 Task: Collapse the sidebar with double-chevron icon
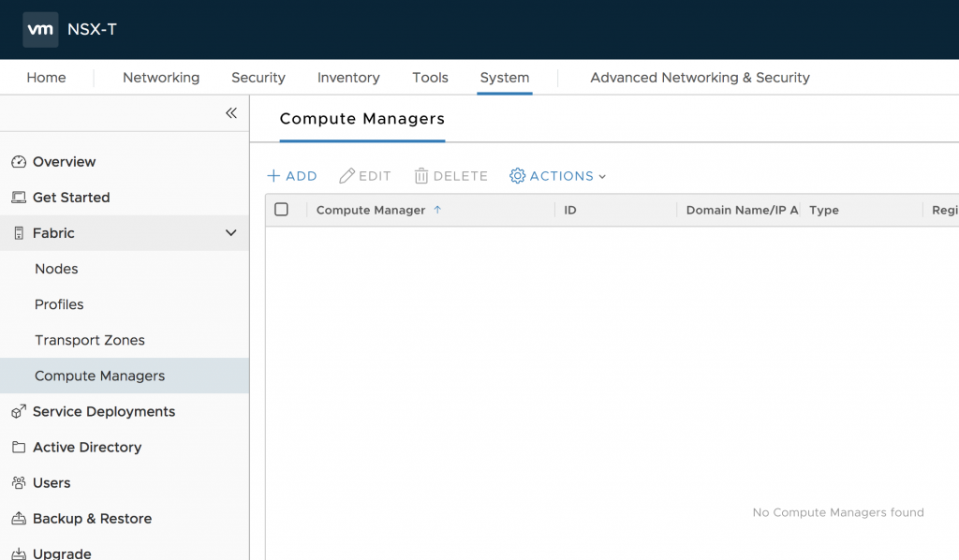click(x=231, y=113)
